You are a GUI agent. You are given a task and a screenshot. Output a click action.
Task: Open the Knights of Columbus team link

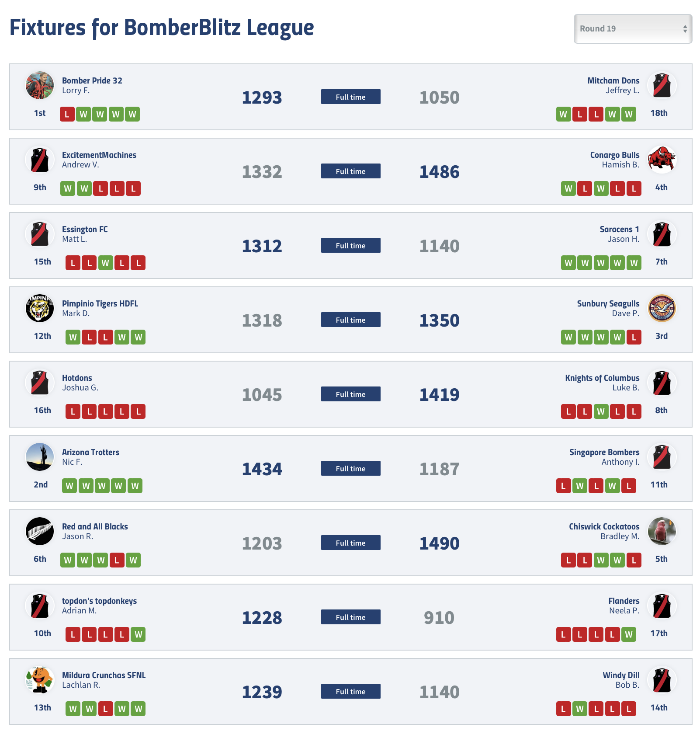(x=602, y=378)
